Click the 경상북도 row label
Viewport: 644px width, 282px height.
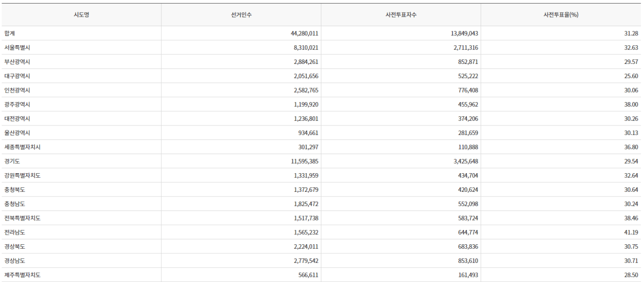(15, 246)
